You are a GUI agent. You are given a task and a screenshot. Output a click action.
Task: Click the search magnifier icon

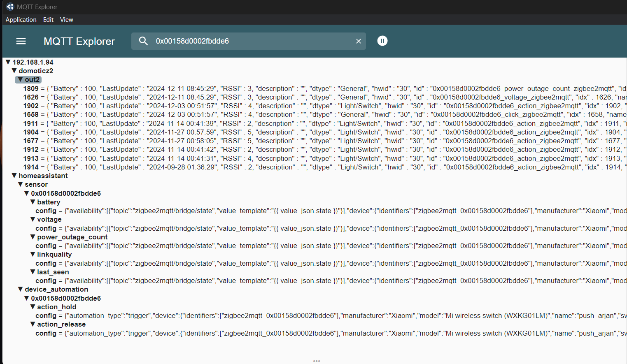click(143, 41)
